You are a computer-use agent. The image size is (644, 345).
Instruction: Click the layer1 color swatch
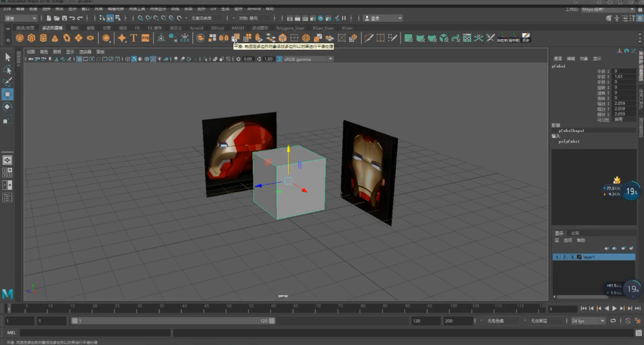(579, 257)
